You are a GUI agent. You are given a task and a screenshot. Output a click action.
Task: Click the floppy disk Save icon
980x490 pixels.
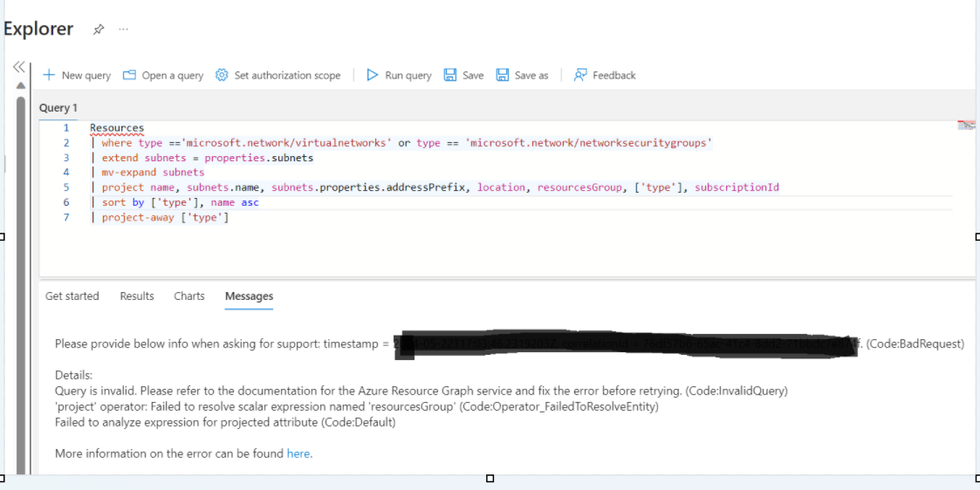coord(450,75)
